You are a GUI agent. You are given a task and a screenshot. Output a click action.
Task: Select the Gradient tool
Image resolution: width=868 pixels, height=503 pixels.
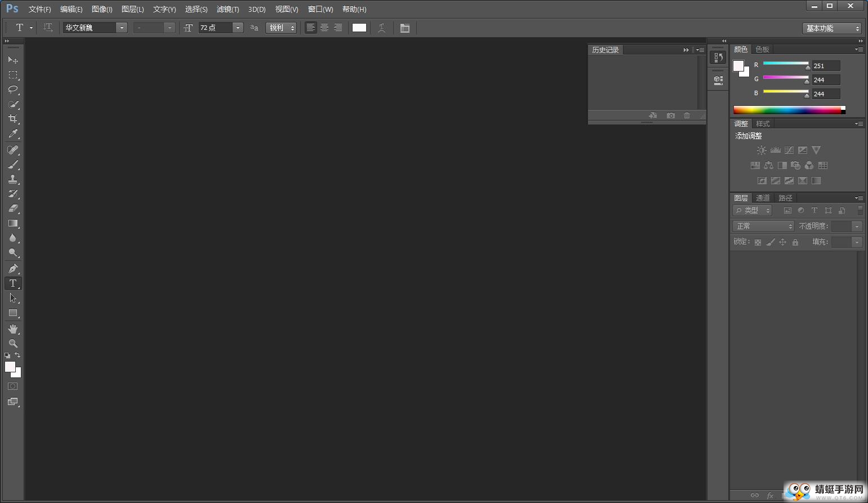pos(13,224)
